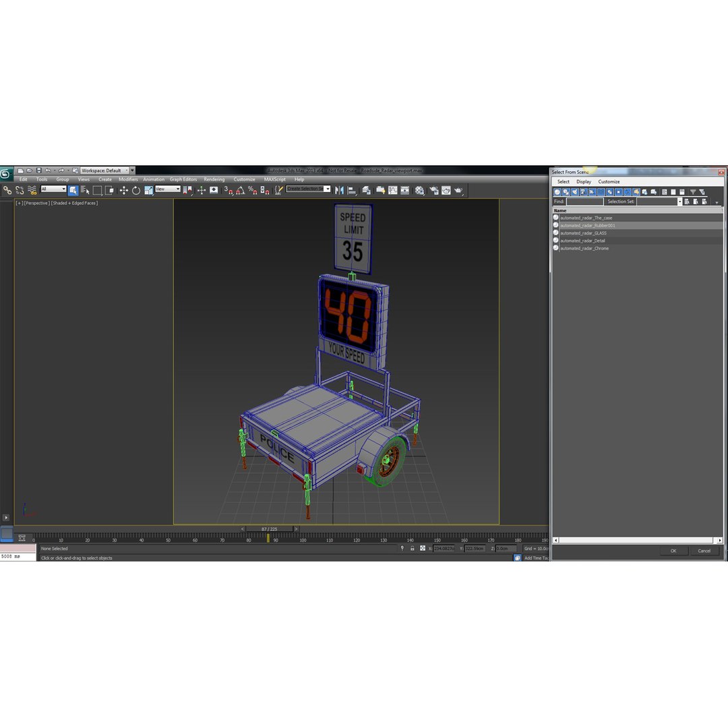Screen dimensions: 728x728
Task: Select the Select and Rotate tool
Action: (x=136, y=190)
